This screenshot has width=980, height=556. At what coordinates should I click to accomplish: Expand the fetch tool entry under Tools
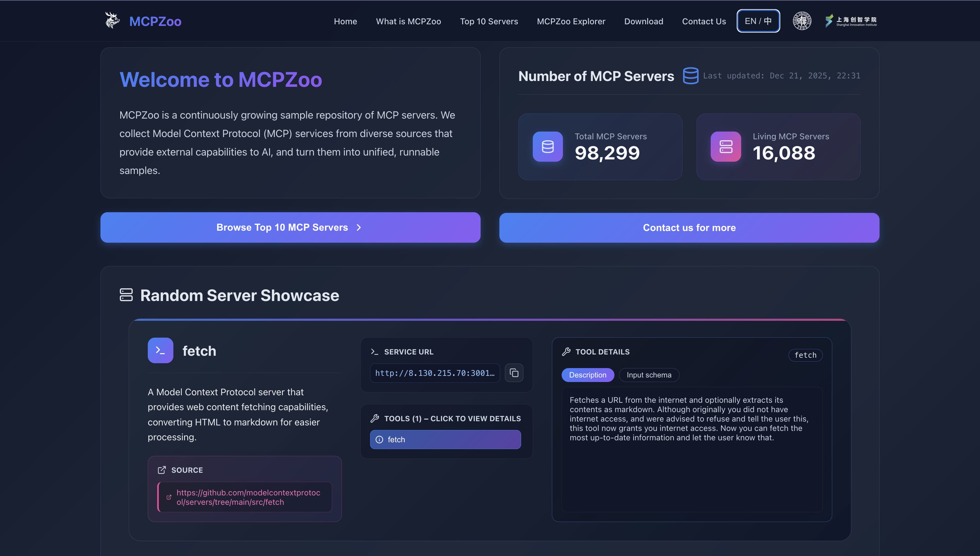tap(445, 440)
